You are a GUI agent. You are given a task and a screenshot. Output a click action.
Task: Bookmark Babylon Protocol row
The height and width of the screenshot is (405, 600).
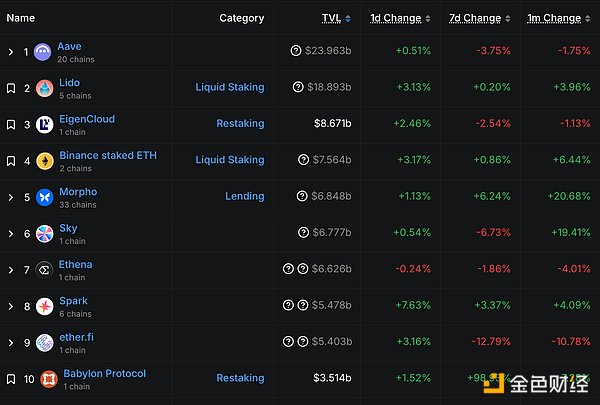point(11,379)
